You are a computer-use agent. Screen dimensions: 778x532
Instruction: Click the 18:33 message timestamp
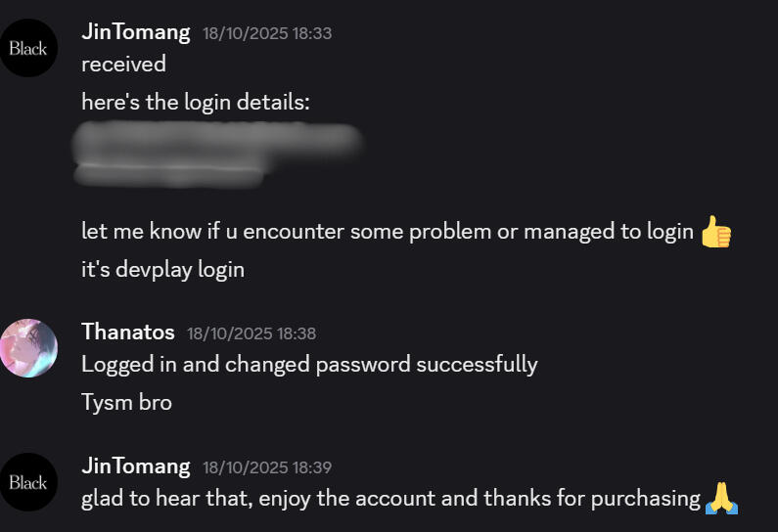pos(267,33)
